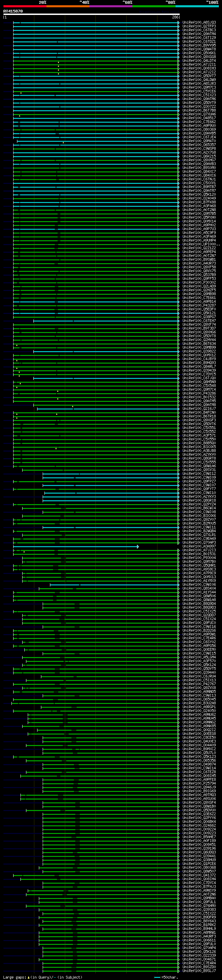Click the UniRef100_B6CWI4 label
The image size is (222, 980).
point(199,508)
